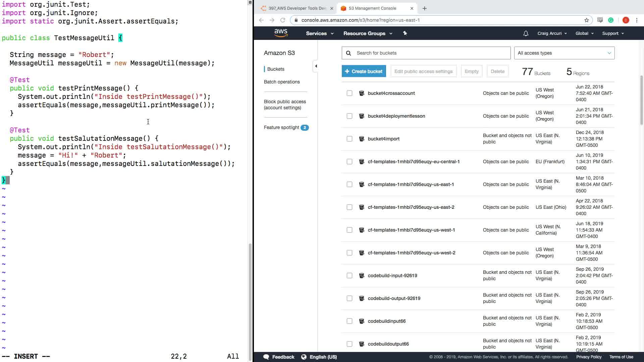Image resolution: width=644 pixels, height=362 pixels.
Task: Open a new browser tab
Action: [425, 8]
